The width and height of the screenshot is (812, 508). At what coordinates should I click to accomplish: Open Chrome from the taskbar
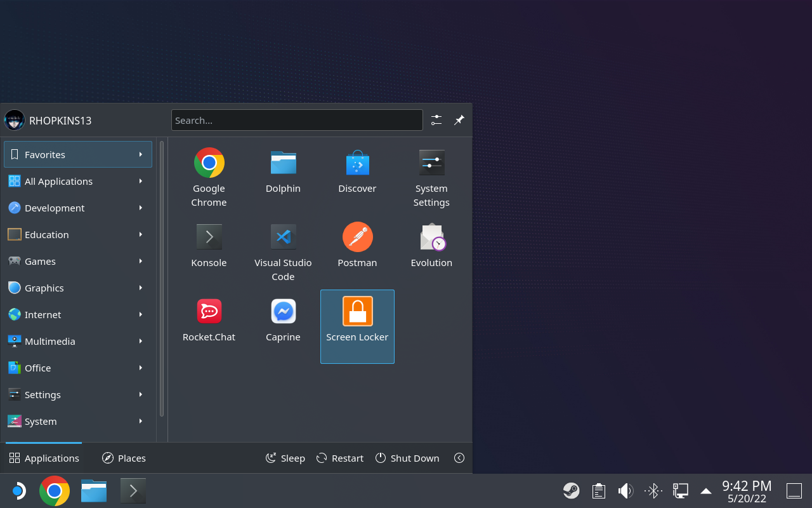(55, 491)
